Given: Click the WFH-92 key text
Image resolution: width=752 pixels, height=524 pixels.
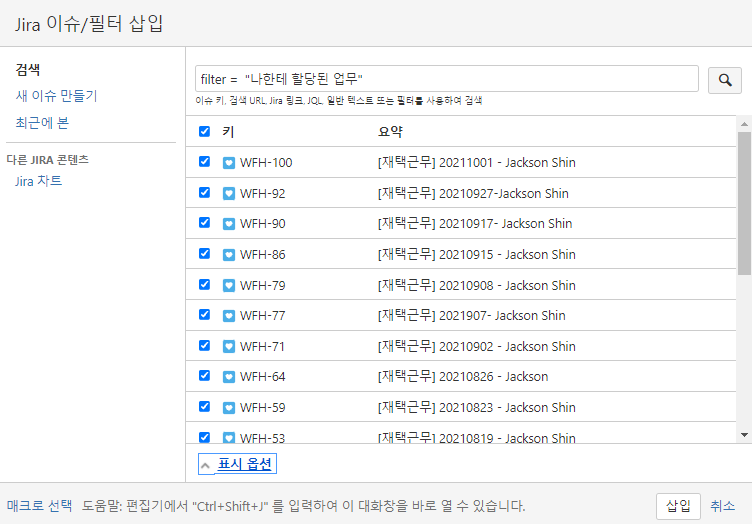Looking at the screenshot, I should (263, 194).
